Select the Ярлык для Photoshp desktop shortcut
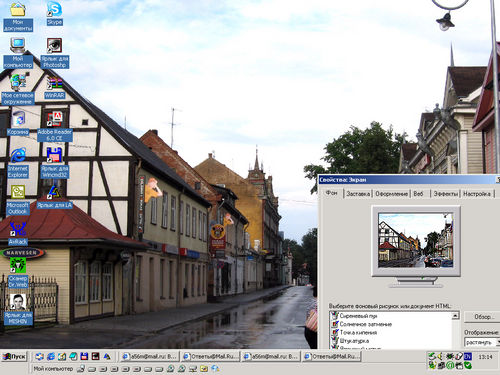 tap(54, 53)
